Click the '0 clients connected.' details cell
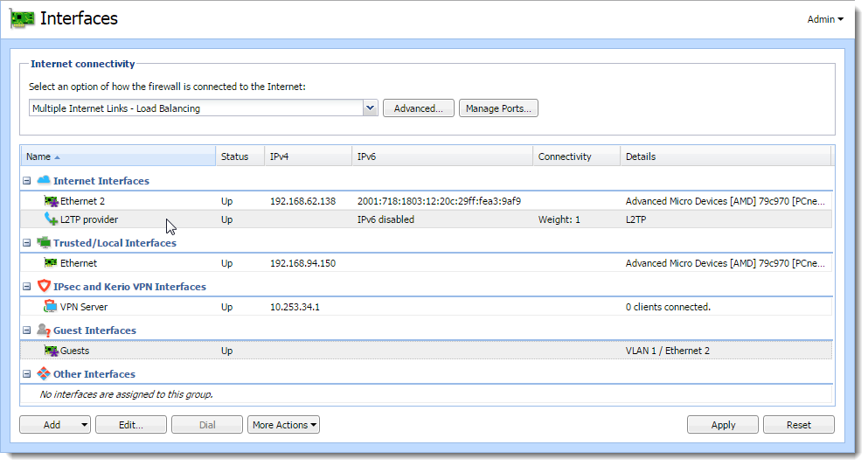Screen dimensions: 868x466 click(668, 307)
